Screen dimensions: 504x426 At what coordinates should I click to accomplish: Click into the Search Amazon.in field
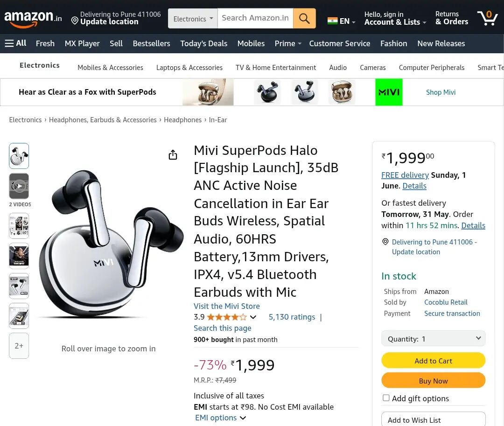coord(255,18)
